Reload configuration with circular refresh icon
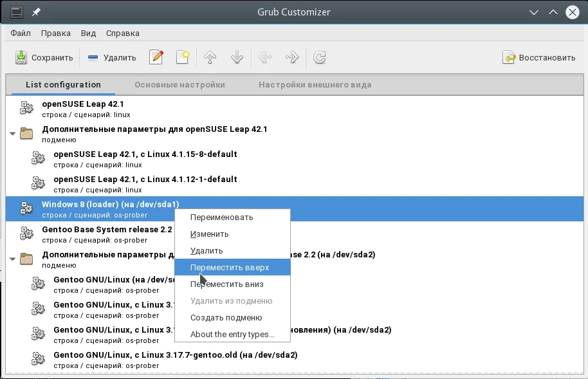This screenshot has width=588, height=379. coord(320,57)
